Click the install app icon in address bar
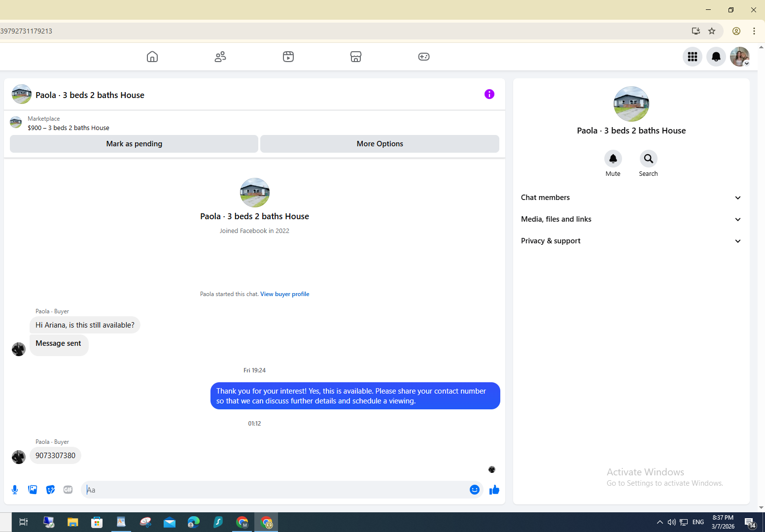Screen dimensions: 765x532 [696, 31]
